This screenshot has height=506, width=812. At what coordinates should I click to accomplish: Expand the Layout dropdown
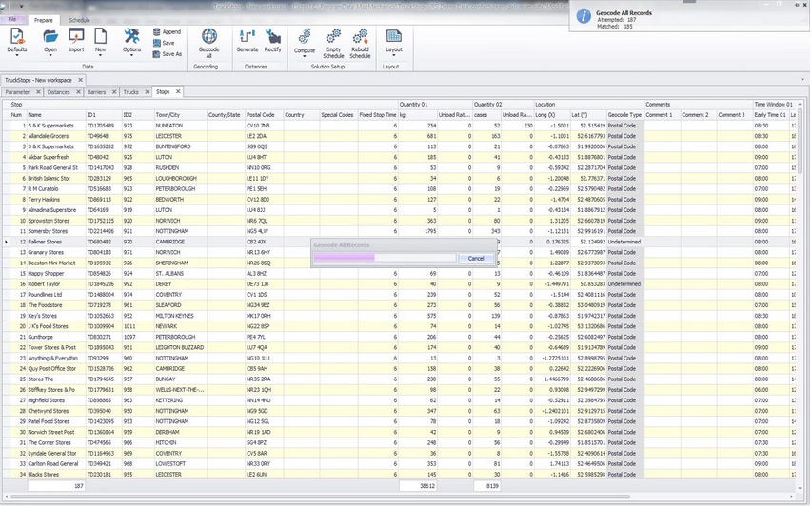coord(393,55)
